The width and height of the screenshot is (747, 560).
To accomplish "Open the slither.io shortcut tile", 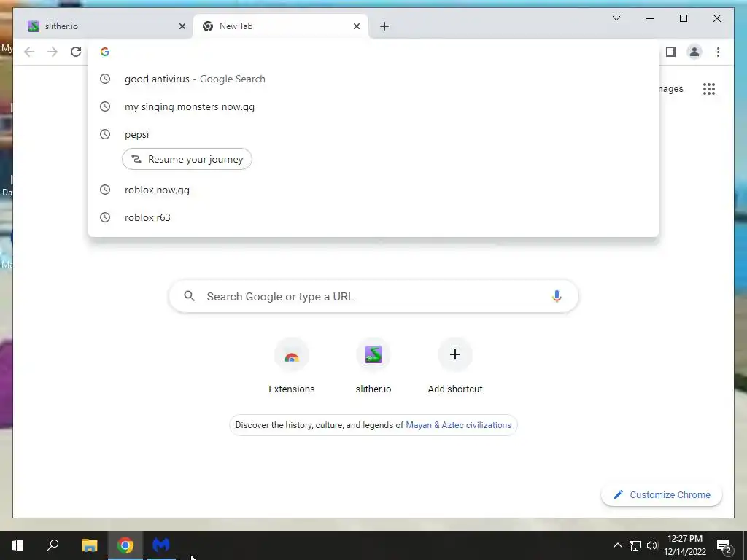I will click(373, 366).
